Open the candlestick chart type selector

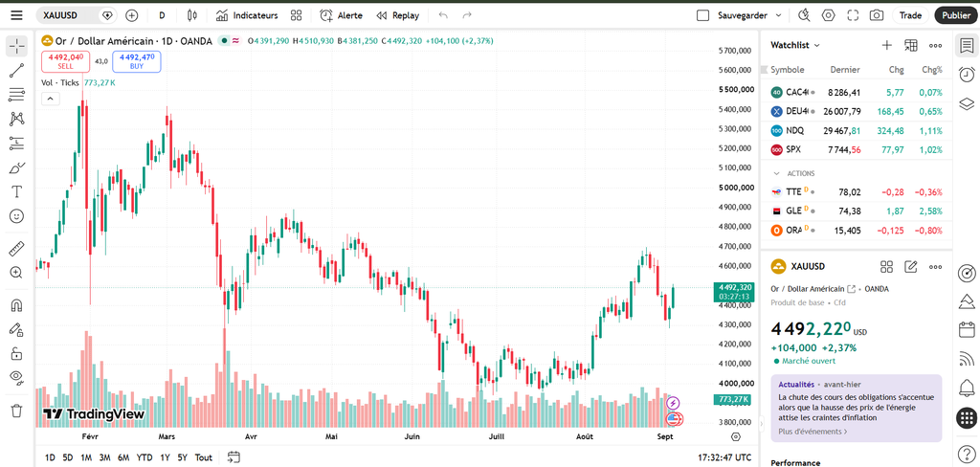click(191, 15)
